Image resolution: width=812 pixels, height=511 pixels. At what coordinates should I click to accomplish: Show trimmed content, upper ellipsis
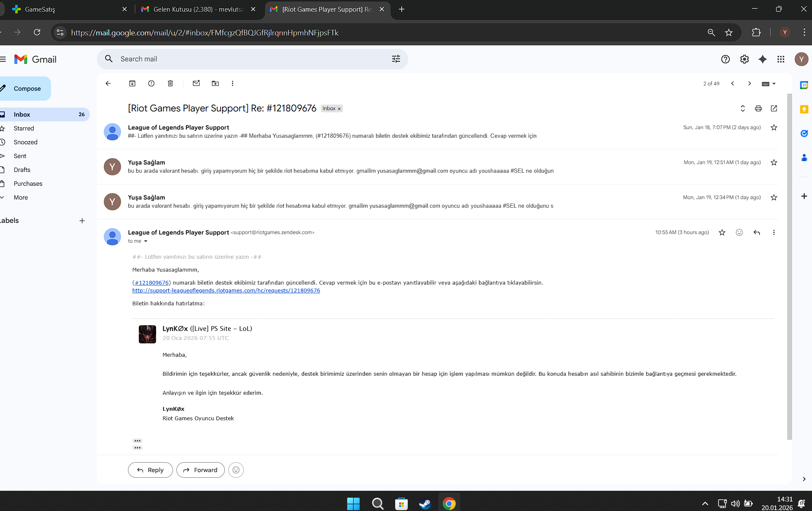click(x=137, y=441)
